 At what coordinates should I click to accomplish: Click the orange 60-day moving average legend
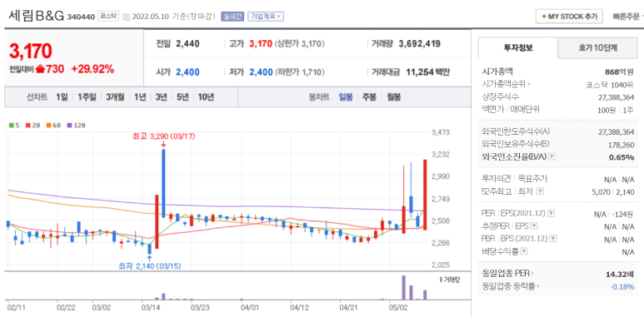click(53, 125)
